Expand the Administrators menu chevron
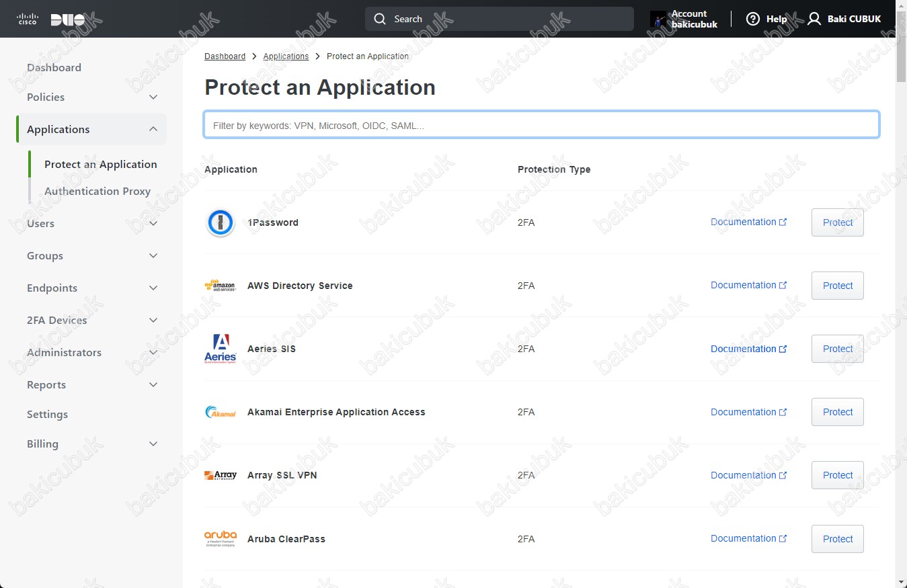The height and width of the screenshot is (588, 907). tap(153, 353)
